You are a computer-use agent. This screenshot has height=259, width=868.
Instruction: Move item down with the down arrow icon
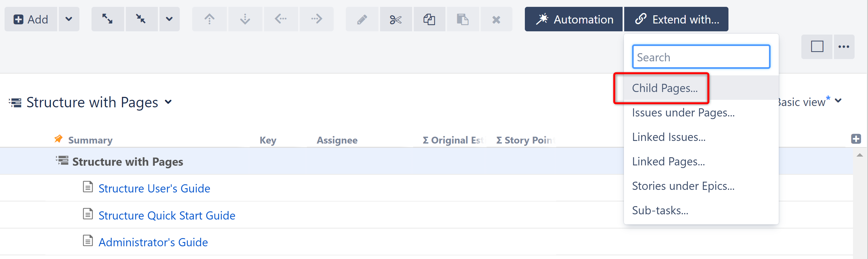click(245, 19)
